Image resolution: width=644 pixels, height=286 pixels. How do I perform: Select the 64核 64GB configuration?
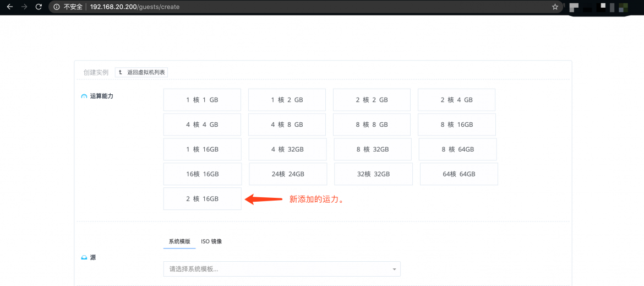(459, 174)
